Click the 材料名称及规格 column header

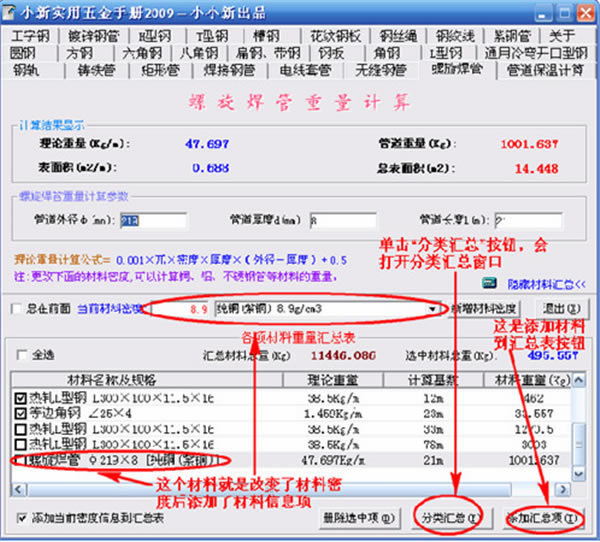point(147,380)
